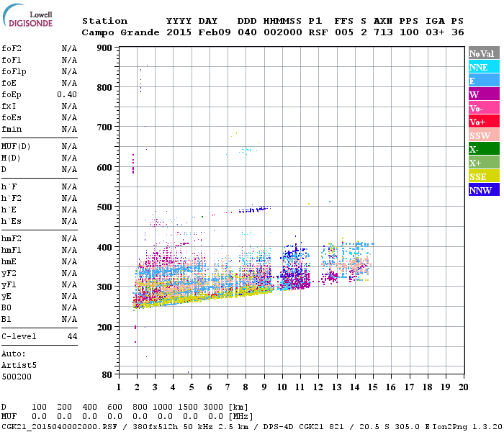
Task: Select the X+ legend swatch
Action: click(484, 163)
